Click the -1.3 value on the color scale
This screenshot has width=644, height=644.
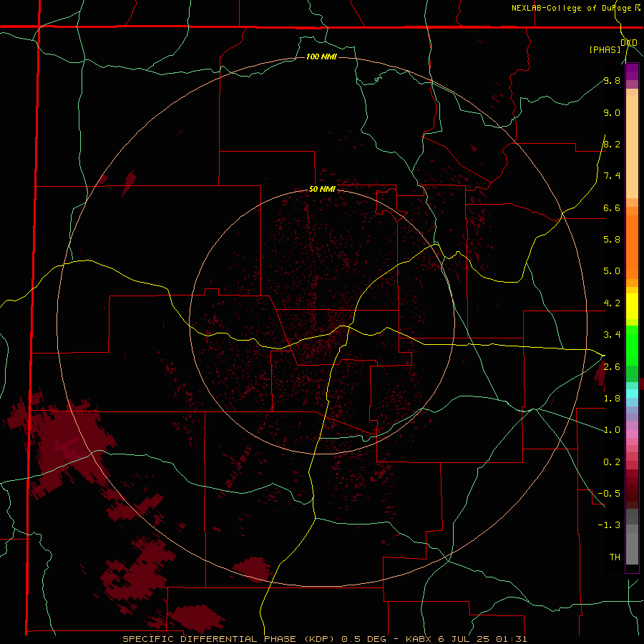pyautogui.click(x=609, y=526)
